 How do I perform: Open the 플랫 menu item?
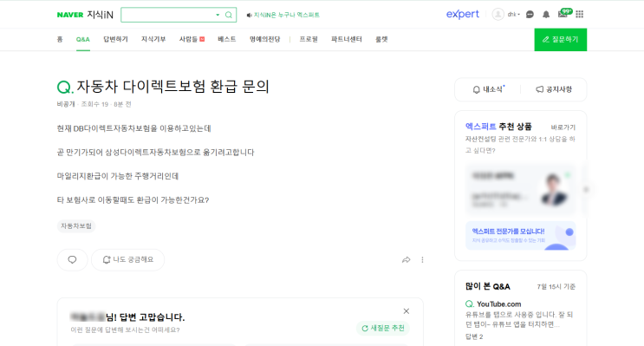coord(381,39)
